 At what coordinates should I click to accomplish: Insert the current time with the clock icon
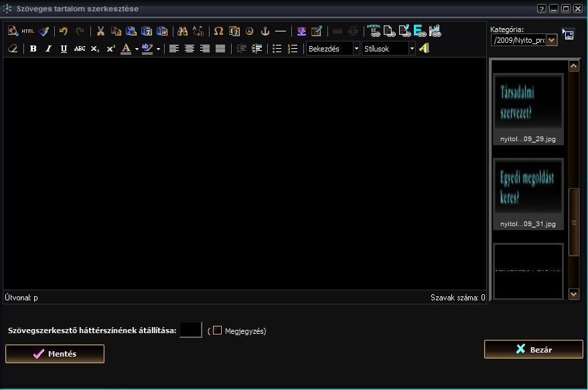[x=249, y=31]
